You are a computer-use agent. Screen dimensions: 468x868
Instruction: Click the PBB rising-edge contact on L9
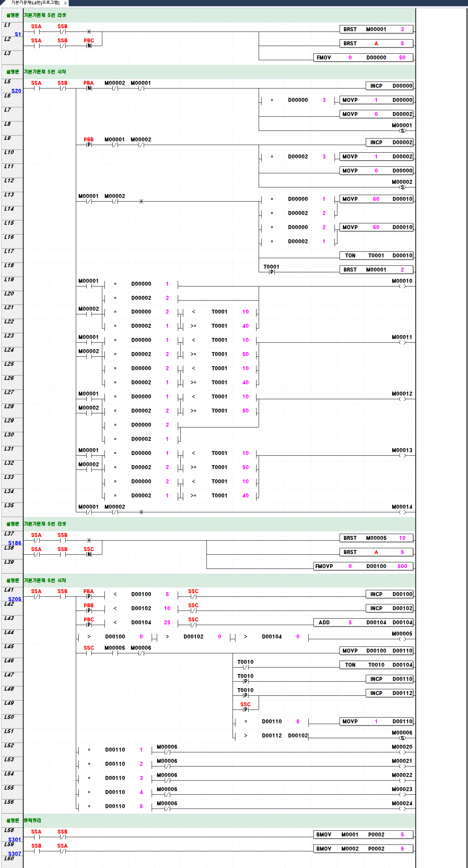pos(89,145)
